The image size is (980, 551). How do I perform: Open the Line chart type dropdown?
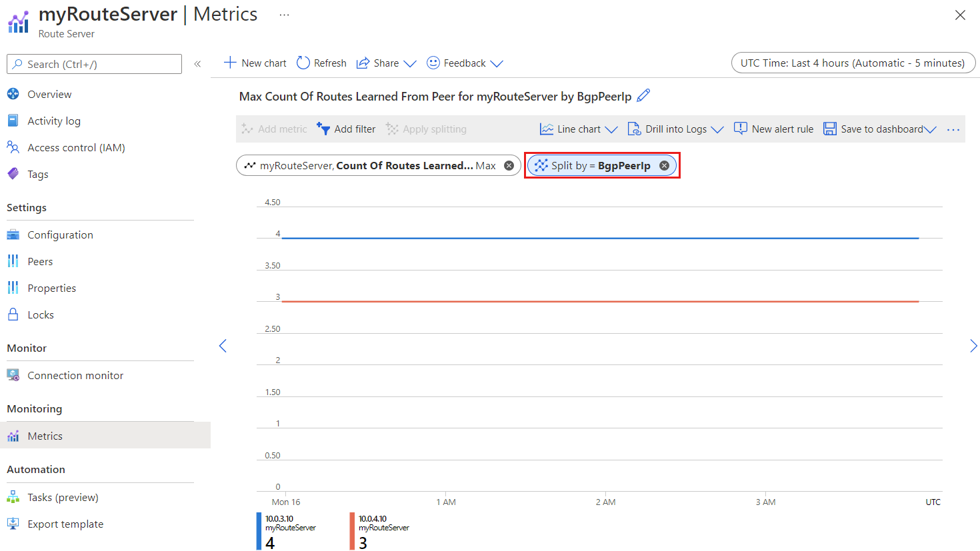pos(579,129)
